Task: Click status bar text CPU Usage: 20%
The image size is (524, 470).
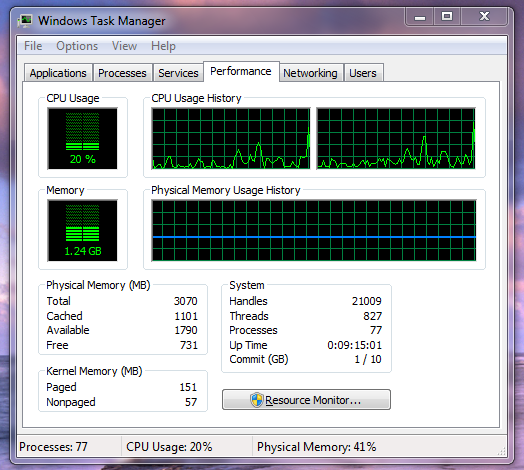Action: tap(169, 447)
